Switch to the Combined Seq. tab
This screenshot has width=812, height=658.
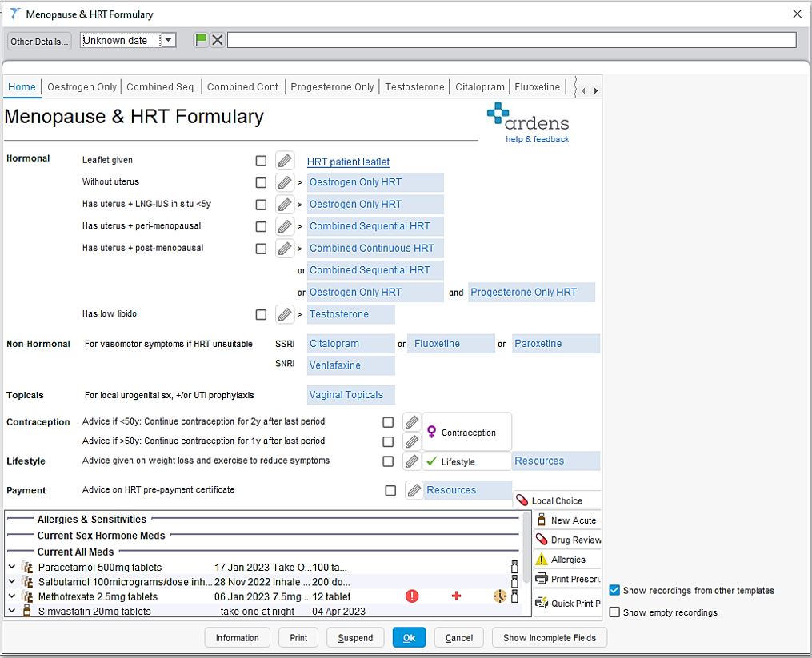point(161,87)
